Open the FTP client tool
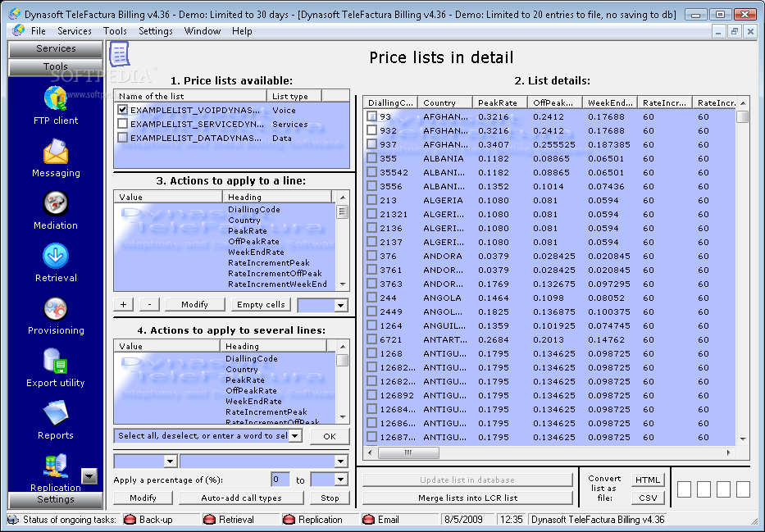 pyautogui.click(x=56, y=106)
